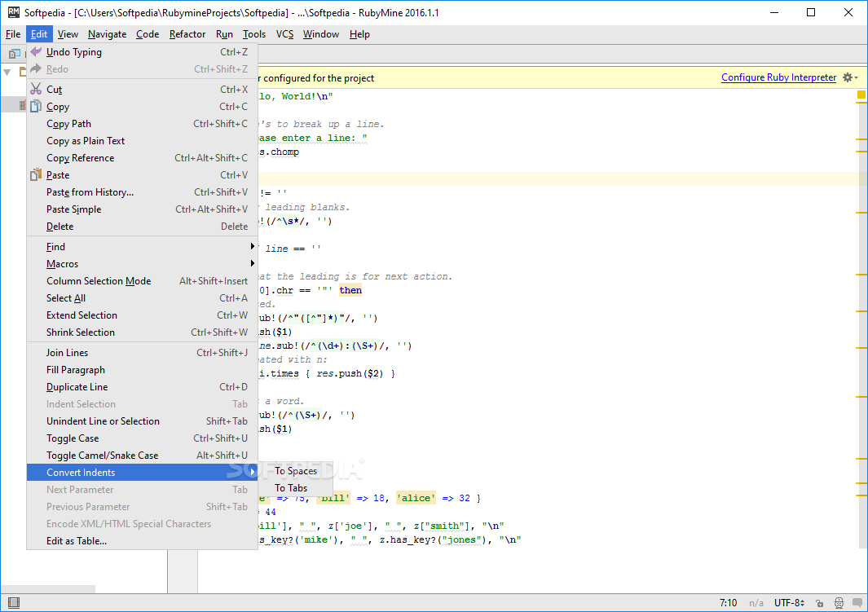
Task: Open the Hector inspection icon in status bar
Action: point(839,603)
